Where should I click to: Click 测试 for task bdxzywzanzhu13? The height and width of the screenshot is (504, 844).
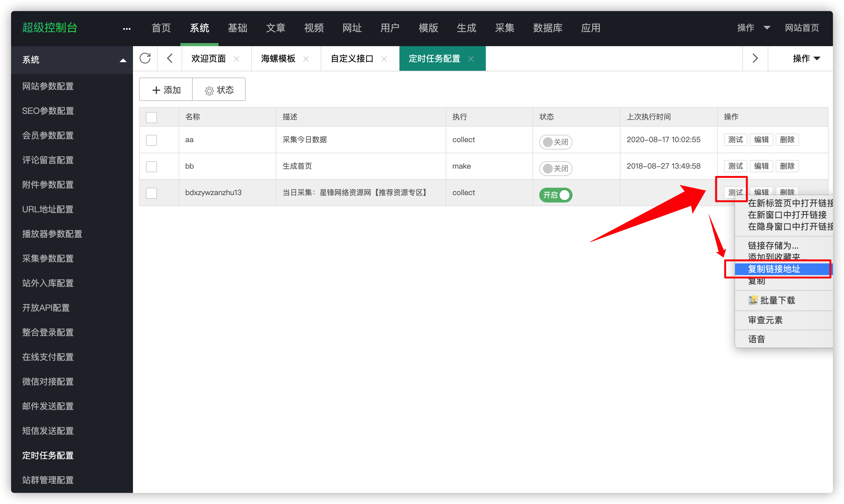(735, 193)
